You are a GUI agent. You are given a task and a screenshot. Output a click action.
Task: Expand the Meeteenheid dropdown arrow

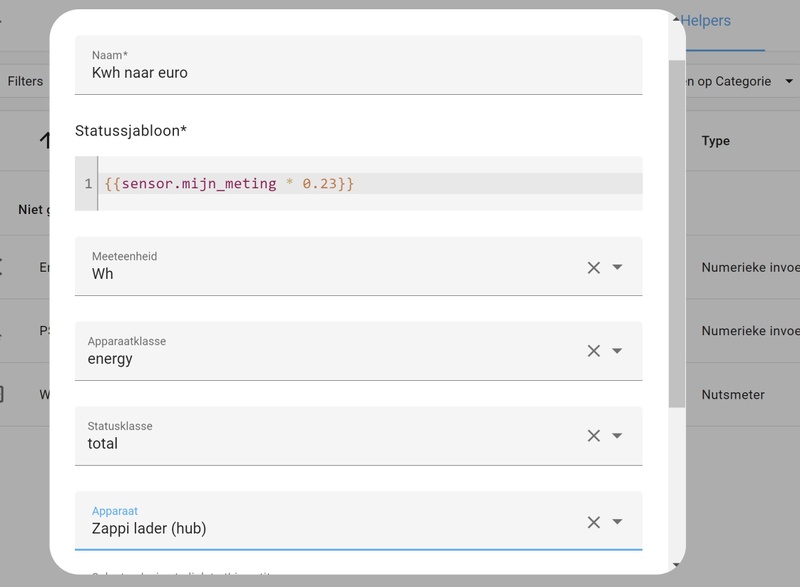tap(618, 267)
